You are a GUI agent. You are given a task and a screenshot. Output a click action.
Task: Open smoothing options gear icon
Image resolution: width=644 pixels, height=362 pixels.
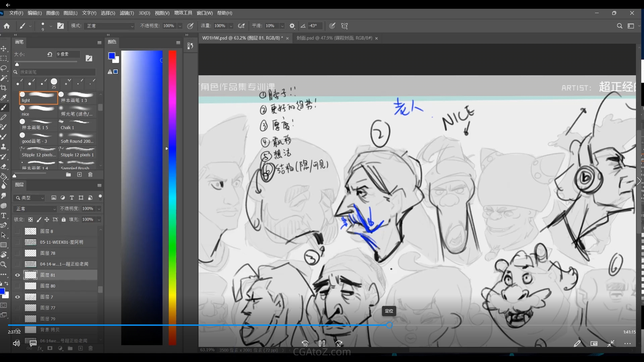click(292, 26)
